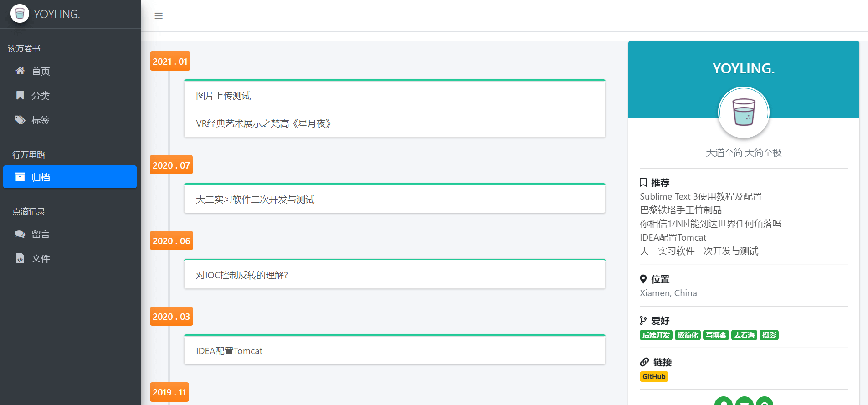
Task: Open the 留言 menu item
Action: 70,234
